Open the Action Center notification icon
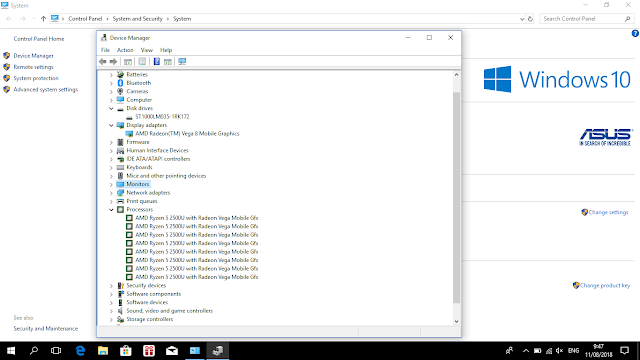Image resolution: width=640 pixels, height=360 pixels. [624, 351]
